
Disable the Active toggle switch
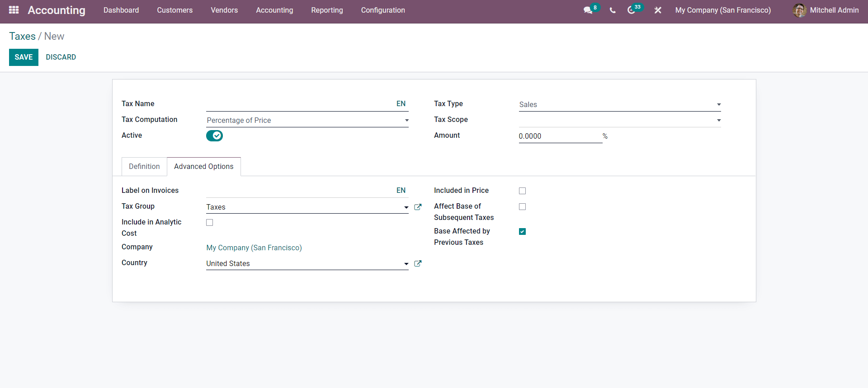(214, 136)
